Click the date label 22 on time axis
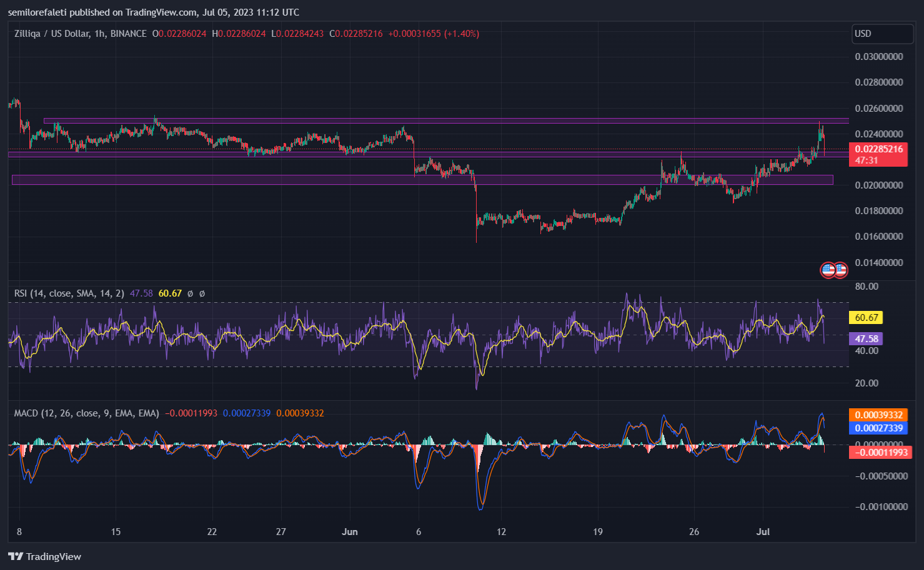The image size is (924, 570). coord(212,532)
